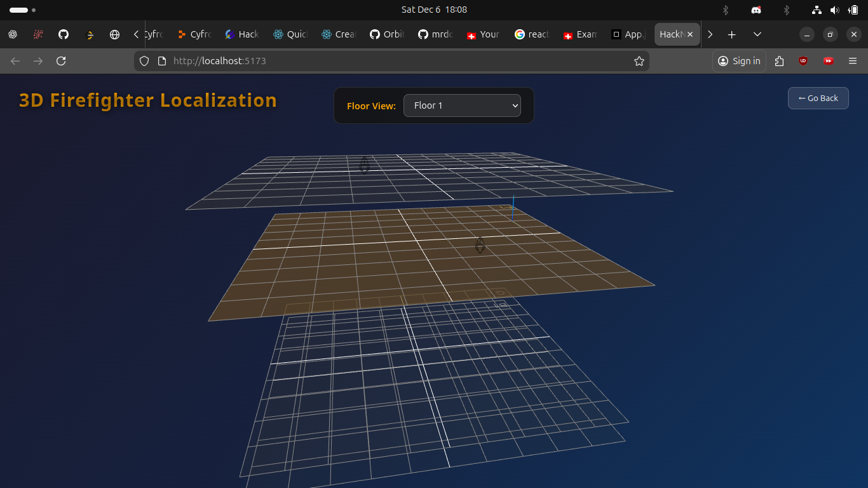Click the uBlock Origin extension icon
The height and width of the screenshot is (488, 868).
803,61
